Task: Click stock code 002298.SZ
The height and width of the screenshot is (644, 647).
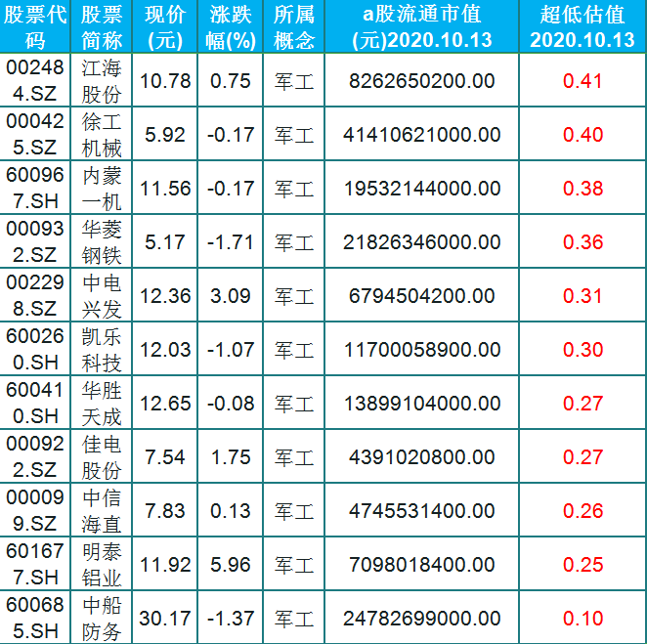Action: 34,295
